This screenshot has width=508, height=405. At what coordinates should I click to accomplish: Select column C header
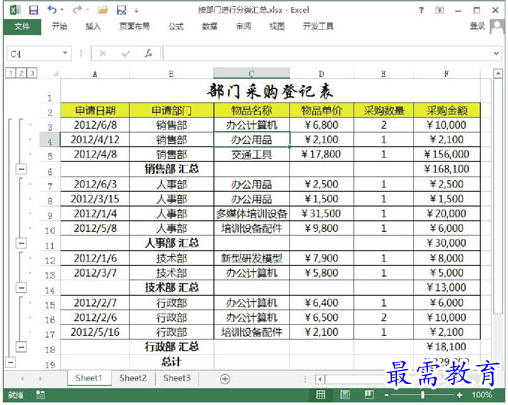(x=251, y=74)
